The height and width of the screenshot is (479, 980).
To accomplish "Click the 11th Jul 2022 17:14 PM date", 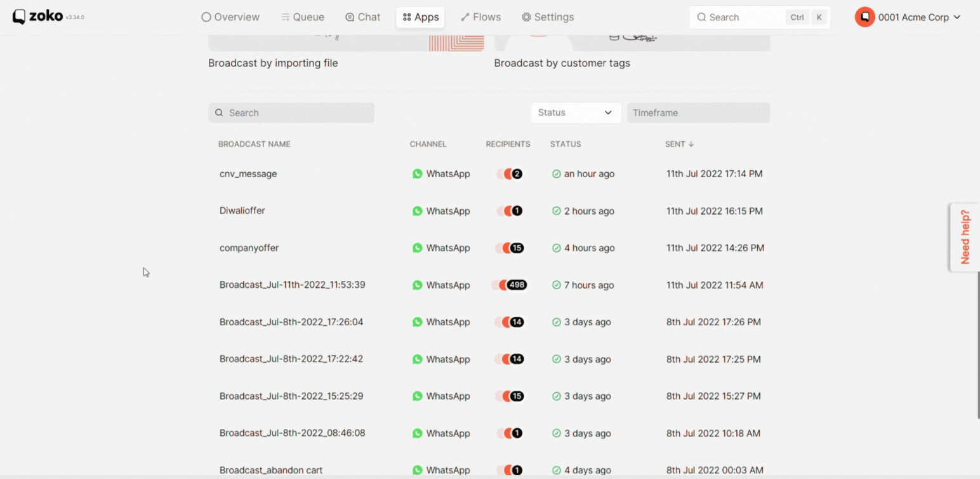I will click(715, 173).
